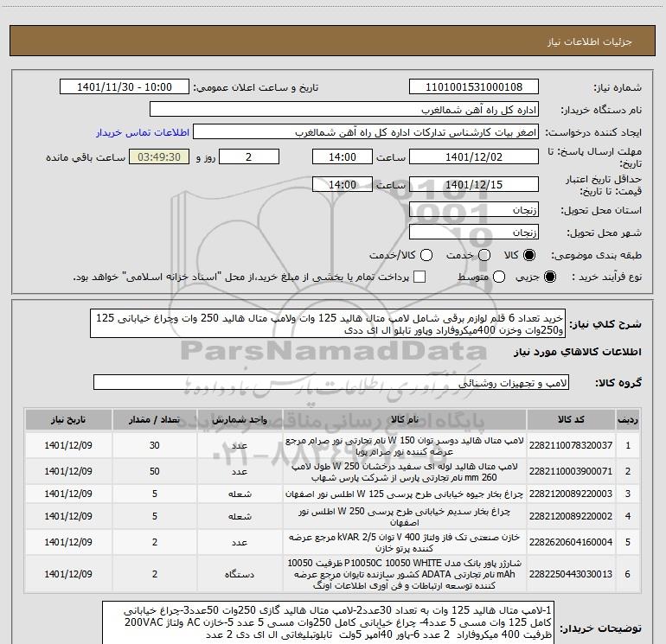Select the 'خدمت' category radio button
The image size is (666, 644).
point(484,255)
